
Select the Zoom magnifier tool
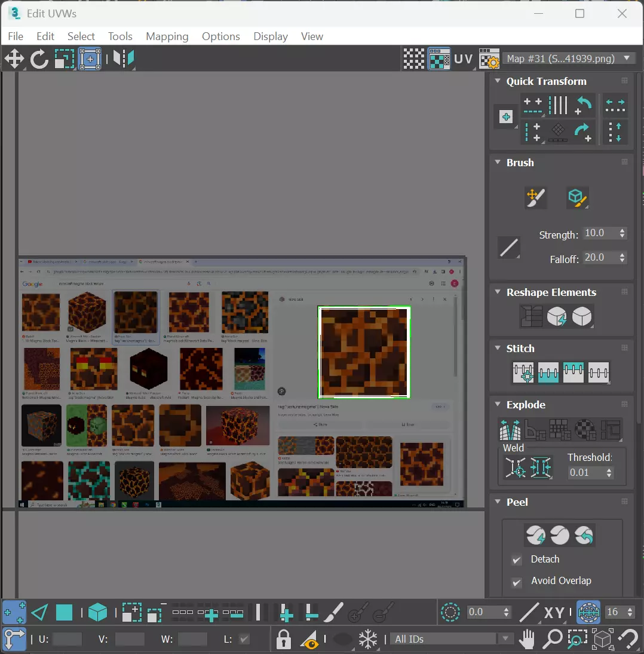coord(552,639)
